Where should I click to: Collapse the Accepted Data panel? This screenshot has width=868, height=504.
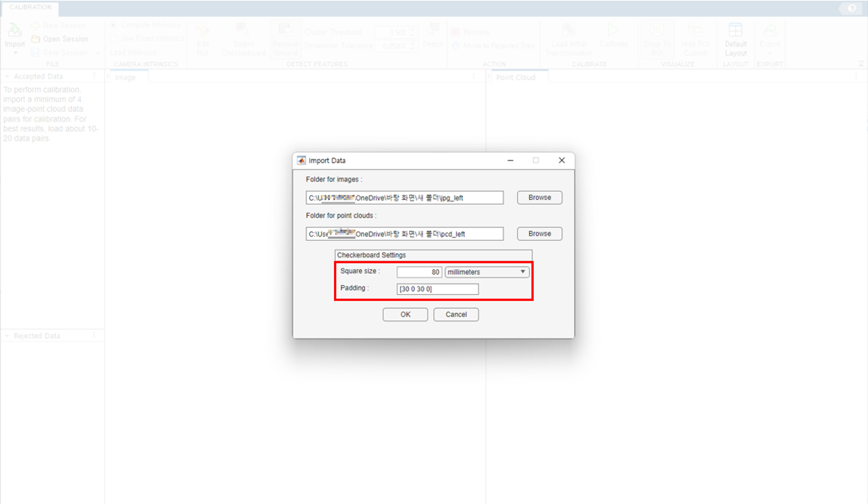point(7,76)
